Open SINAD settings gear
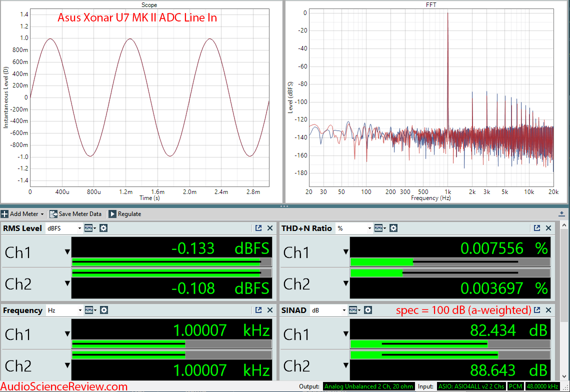Screen dimensions: 570x392 368,310
